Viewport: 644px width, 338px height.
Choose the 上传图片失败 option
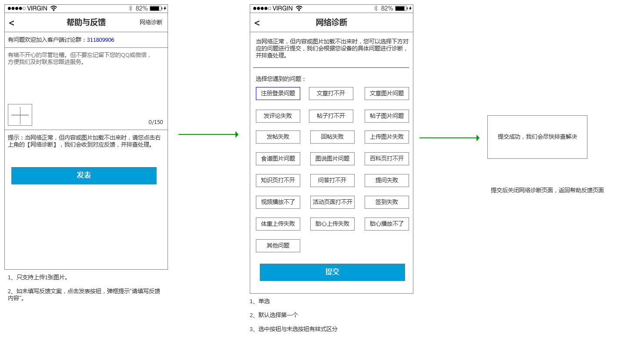(x=386, y=137)
